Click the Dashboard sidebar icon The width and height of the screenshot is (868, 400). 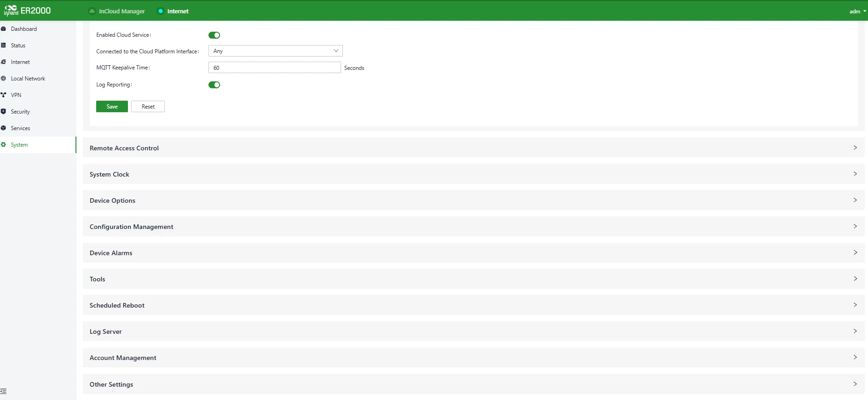(3, 29)
